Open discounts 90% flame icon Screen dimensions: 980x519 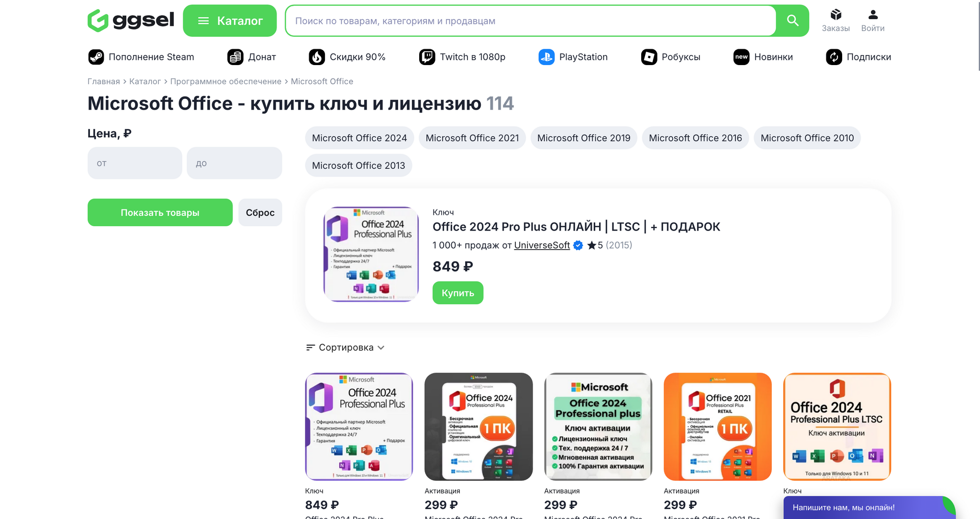pos(317,57)
